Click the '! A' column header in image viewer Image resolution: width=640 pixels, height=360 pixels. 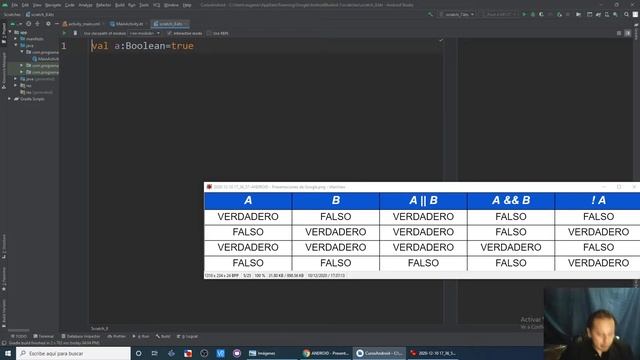tap(598, 200)
